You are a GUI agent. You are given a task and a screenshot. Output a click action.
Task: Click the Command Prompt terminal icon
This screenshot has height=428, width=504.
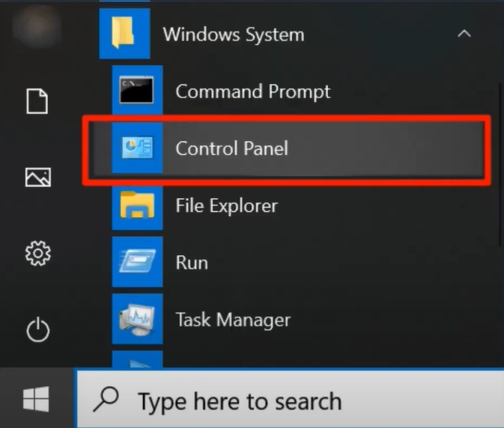[137, 91]
